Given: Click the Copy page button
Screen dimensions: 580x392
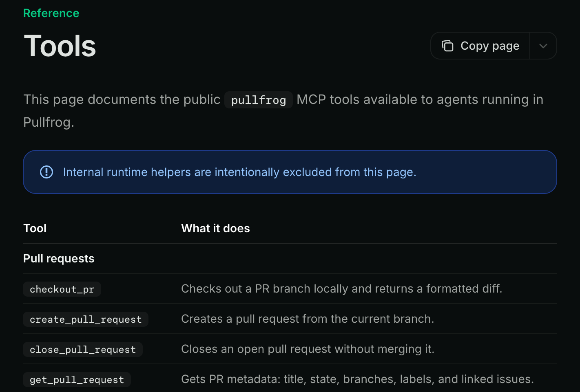Looking at the screenshot, I should 480,46.
